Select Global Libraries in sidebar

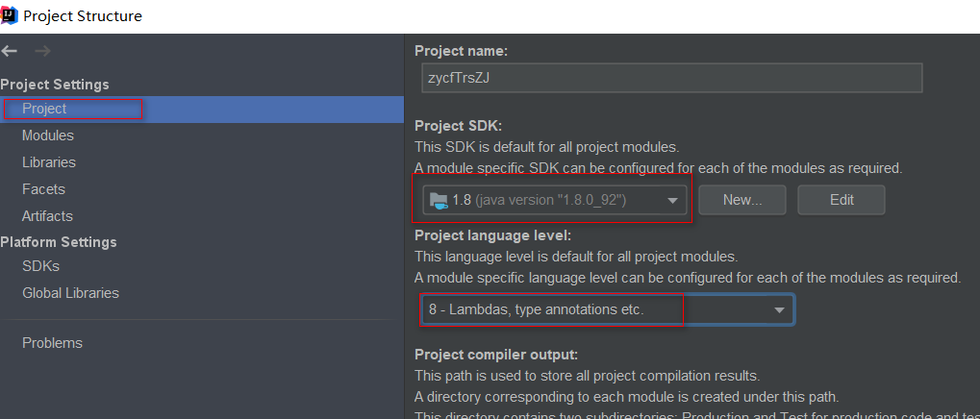pyautogui.click(x=70, y=293)
